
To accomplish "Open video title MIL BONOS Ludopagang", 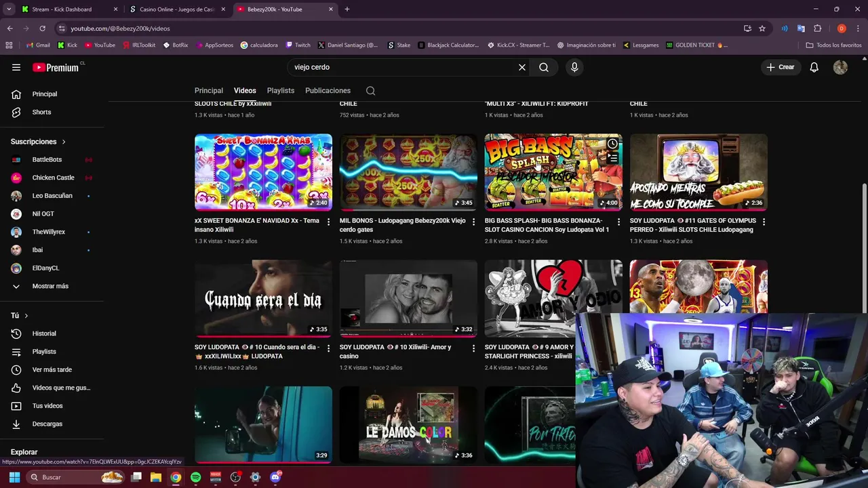I will point(402,225).
